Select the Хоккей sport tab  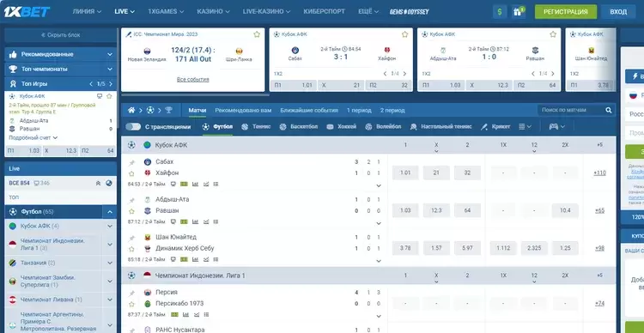pos(341,127)
